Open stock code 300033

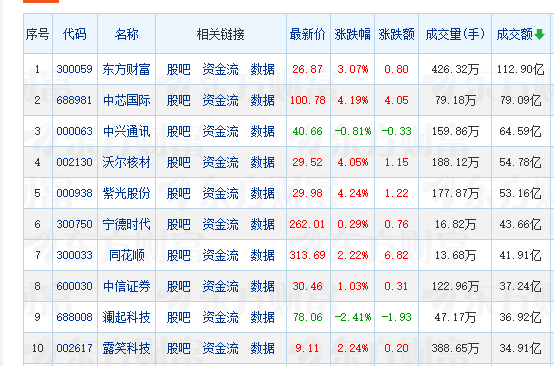74,255
